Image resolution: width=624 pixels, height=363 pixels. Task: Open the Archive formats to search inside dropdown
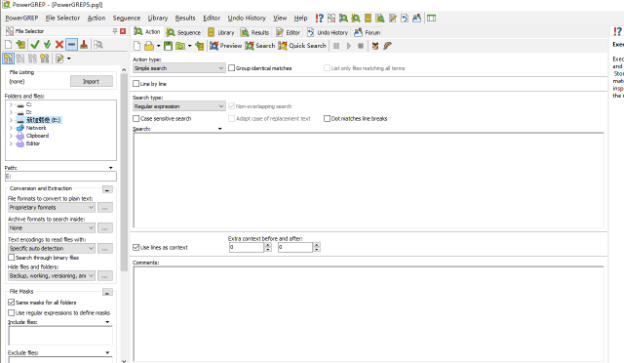coord(52,228)
